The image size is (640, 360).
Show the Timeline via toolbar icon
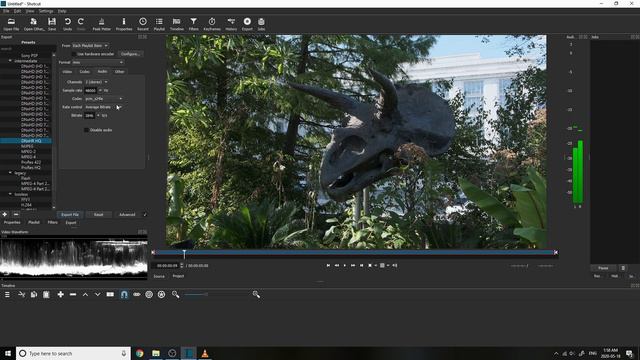point(176,24)
